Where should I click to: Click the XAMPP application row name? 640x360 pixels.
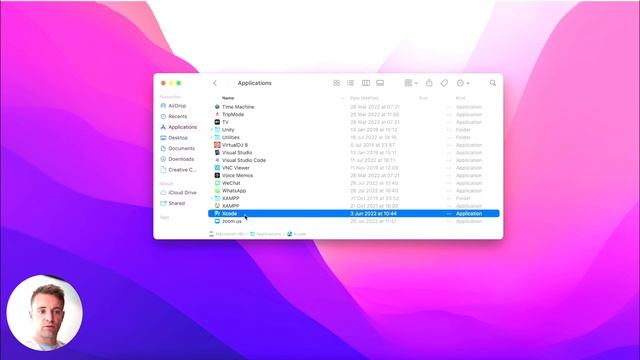tap(231, 206)
